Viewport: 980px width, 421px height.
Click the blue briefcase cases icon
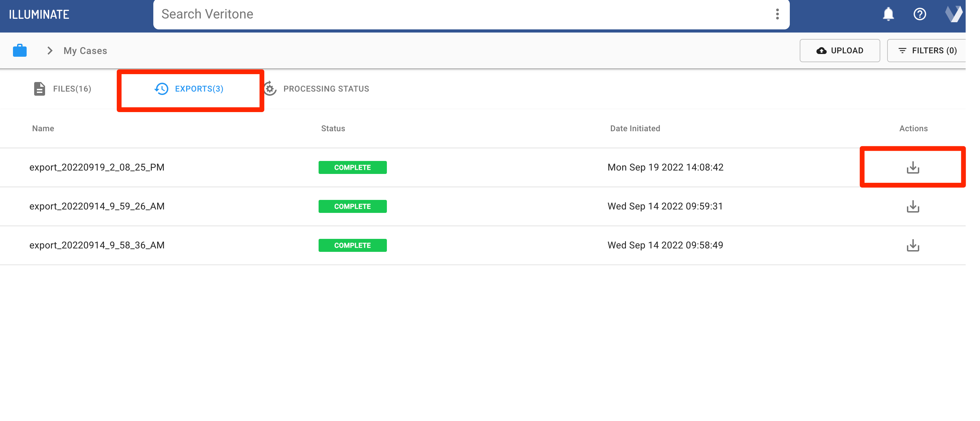tap(19, 51)
